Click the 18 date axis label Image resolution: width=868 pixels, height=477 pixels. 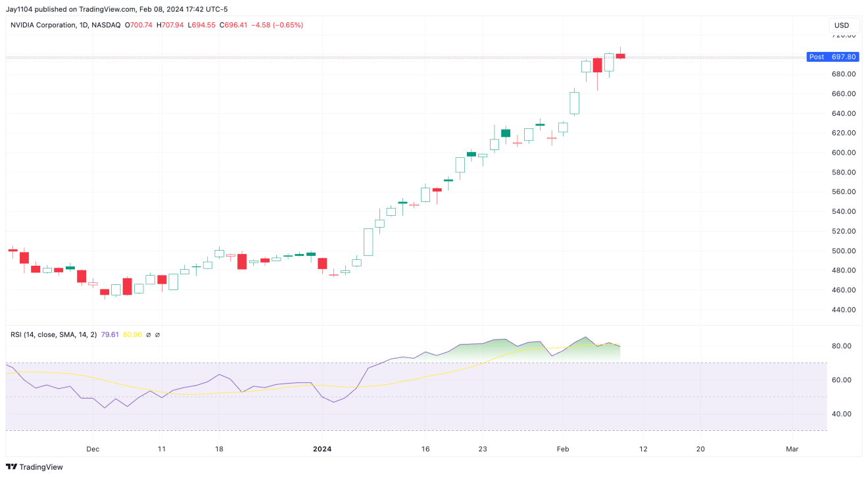click(x=219, y=449)
